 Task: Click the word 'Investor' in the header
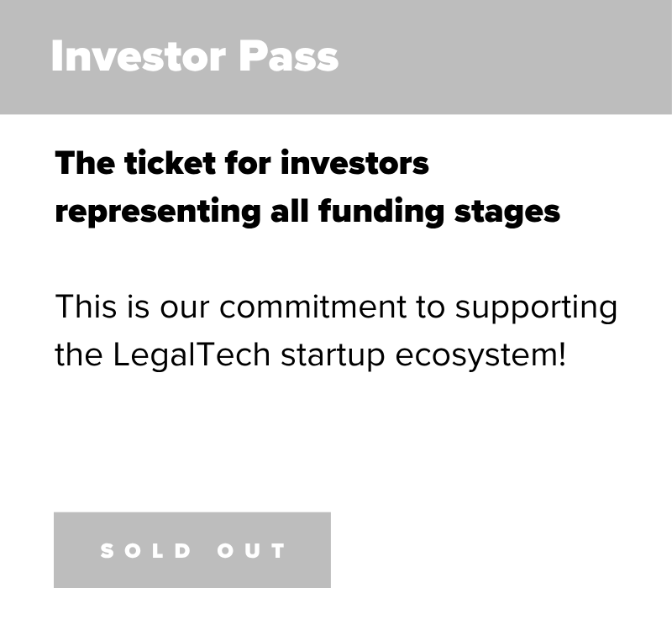click(139, 55)
